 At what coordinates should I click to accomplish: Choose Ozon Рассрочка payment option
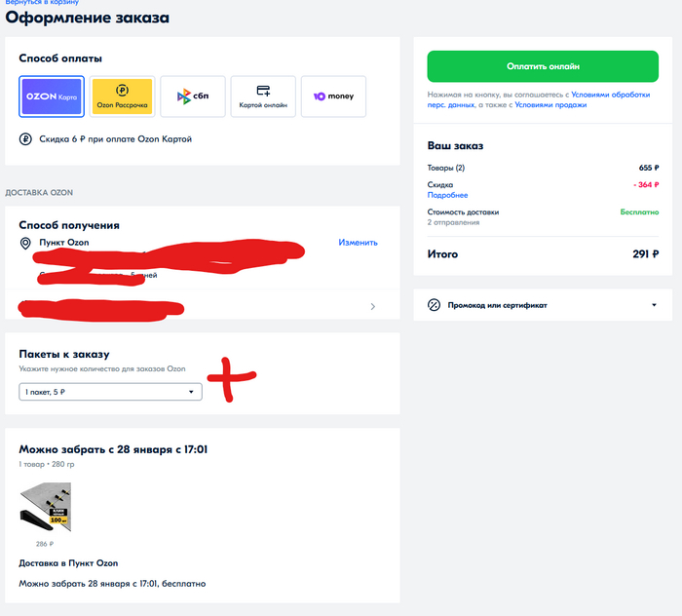[122, 96]
